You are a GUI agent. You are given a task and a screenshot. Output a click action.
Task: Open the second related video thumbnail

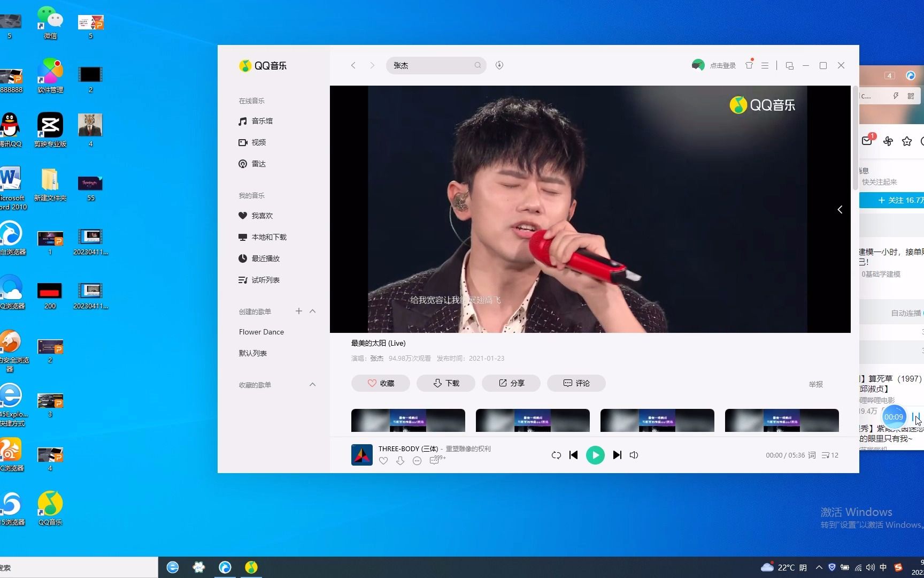533,420
